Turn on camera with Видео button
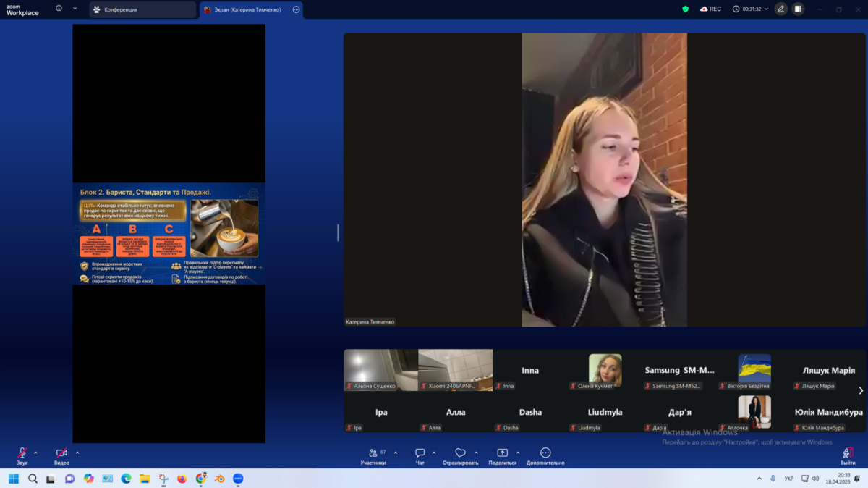The height and width of the screenshot is (488, 868). pos(61,454)
